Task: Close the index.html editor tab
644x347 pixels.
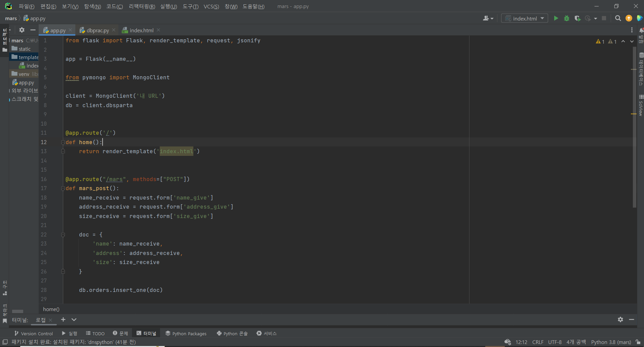Action: tap(158, 30)
